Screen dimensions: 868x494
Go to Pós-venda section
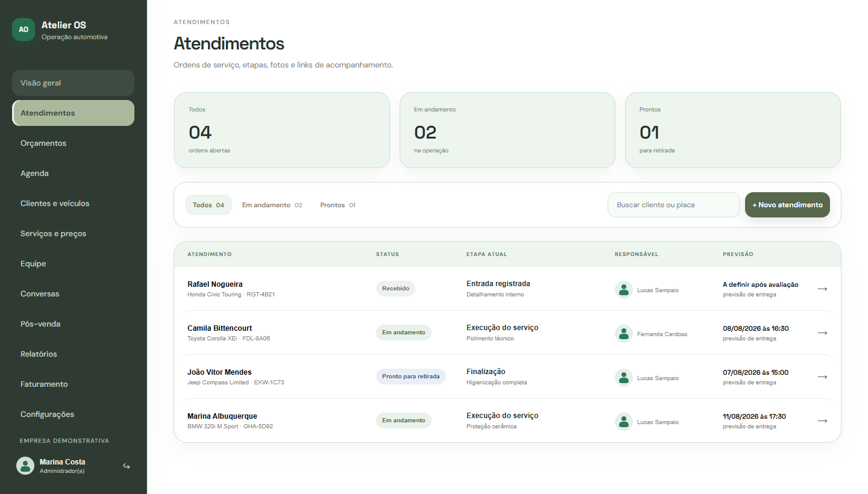(73, 324)
